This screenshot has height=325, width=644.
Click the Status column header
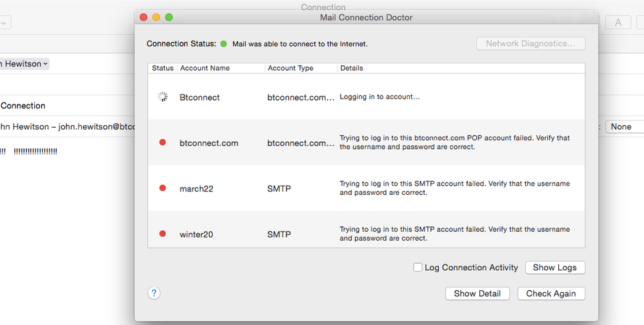tap(163, 68)
